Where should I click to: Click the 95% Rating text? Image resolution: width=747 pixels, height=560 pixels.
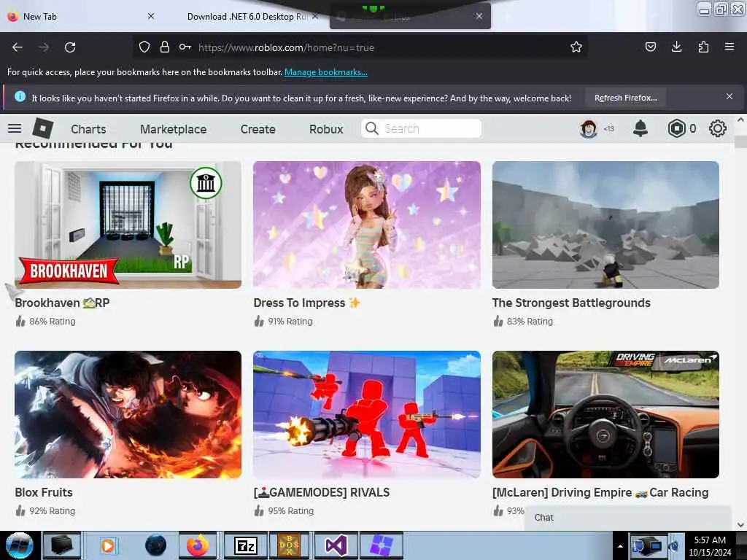point(291,511)
